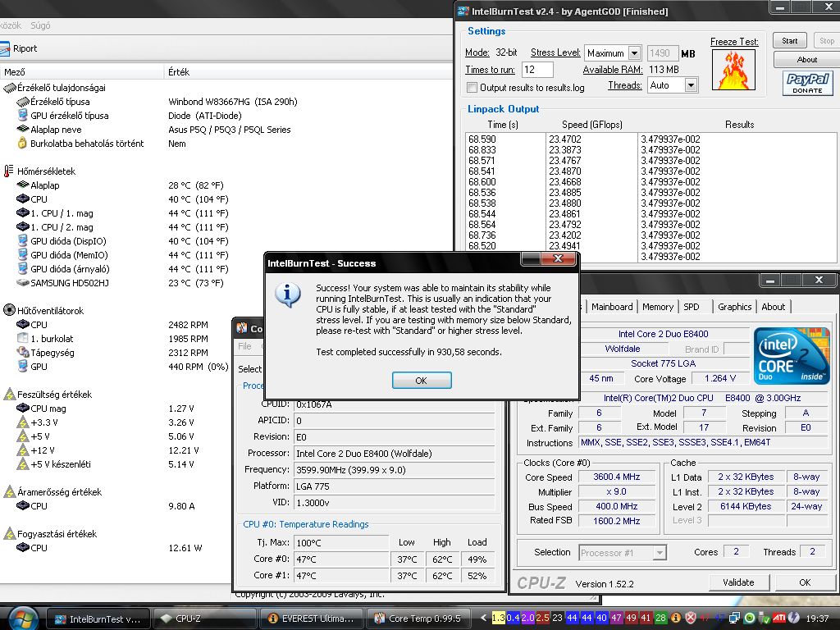Image resolution: width=840 pixels, height=630 pixels.
Task: Click the Linpack time value 68.833
Action: point(482,149)
